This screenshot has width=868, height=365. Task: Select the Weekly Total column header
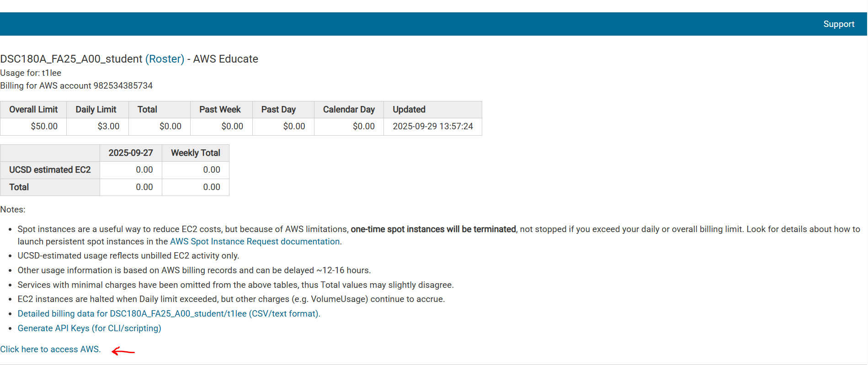196,153
